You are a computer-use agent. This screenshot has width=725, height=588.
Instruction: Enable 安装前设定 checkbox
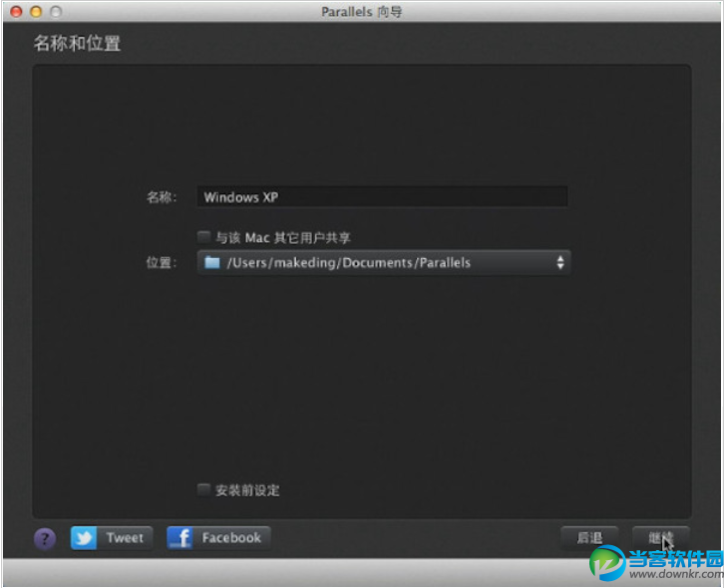pyautogui.click(x=203, y=489)
